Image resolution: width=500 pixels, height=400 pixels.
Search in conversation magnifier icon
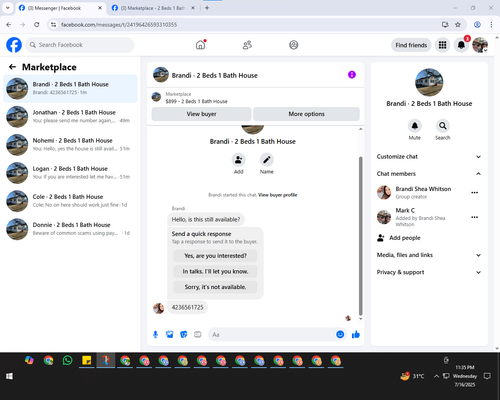point(443,126)
